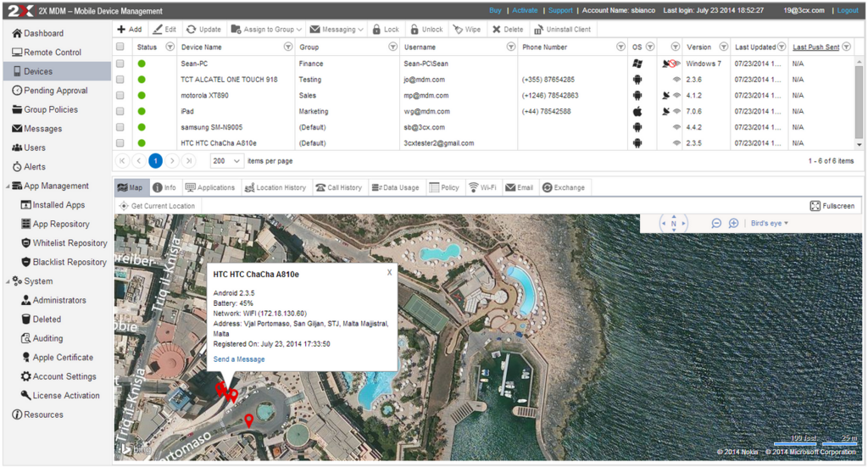Viewport: 868px width, 467px height.
Task: Click Support link in header
Action: [x=560, y=10]
